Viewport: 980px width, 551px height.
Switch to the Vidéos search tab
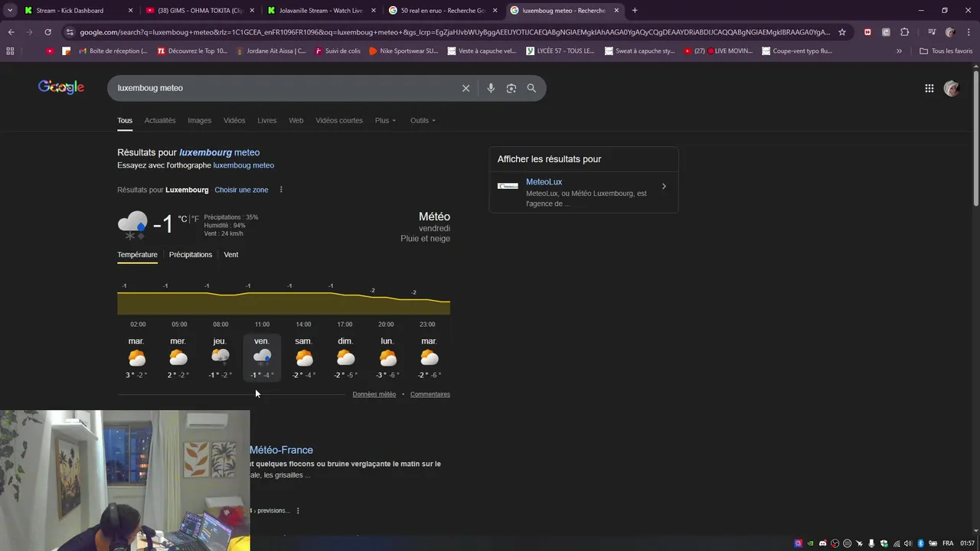(234, 120)
